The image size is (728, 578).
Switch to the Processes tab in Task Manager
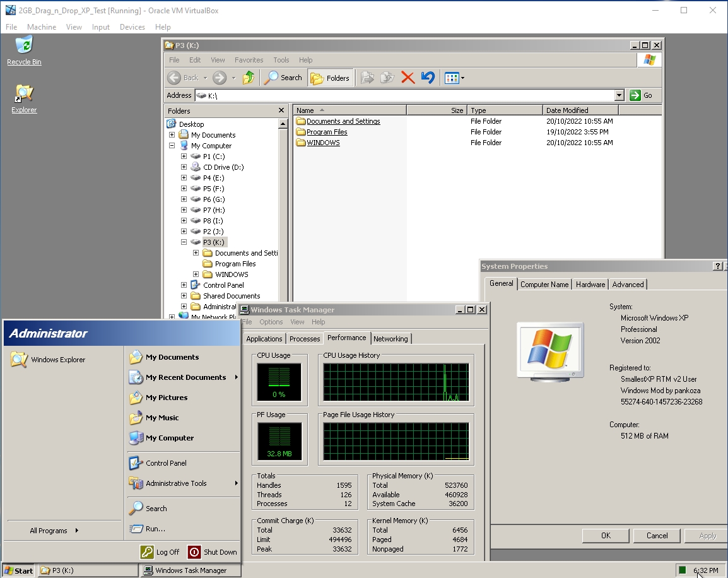pos(305,339)
